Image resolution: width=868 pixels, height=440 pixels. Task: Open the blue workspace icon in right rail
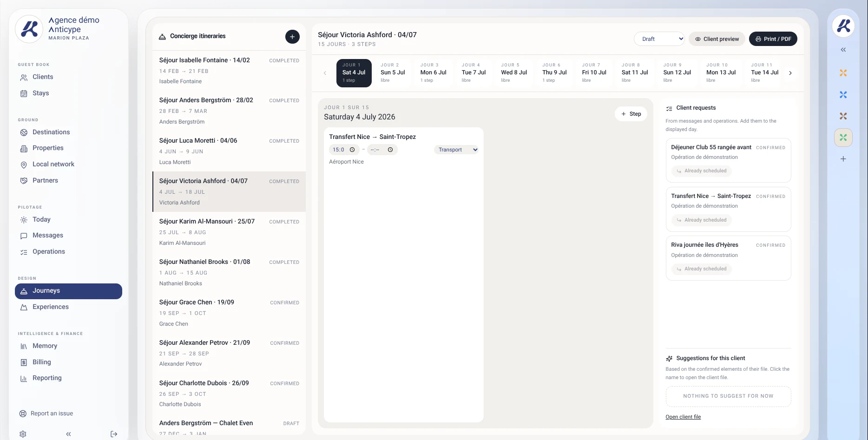pos(843,95)
